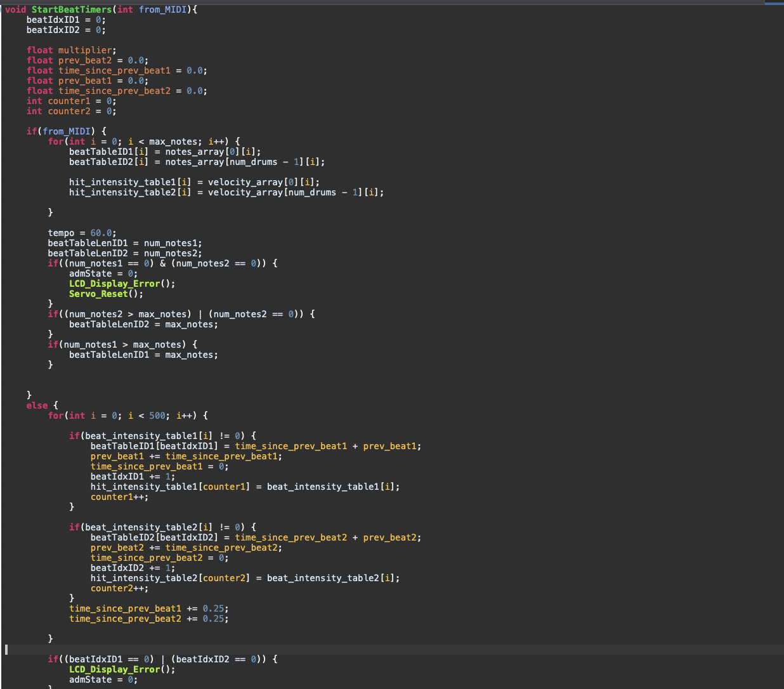Screen dimensions: 784x689
Task: Click hit_intensity_table2[counter2] assignment line
Action: pos(245,578)
